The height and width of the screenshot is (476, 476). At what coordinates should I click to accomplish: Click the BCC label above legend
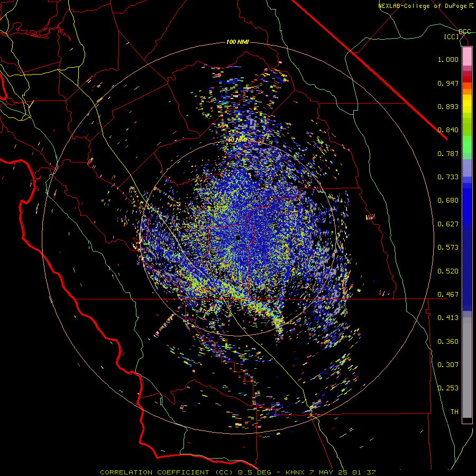(x=464, y=32)
